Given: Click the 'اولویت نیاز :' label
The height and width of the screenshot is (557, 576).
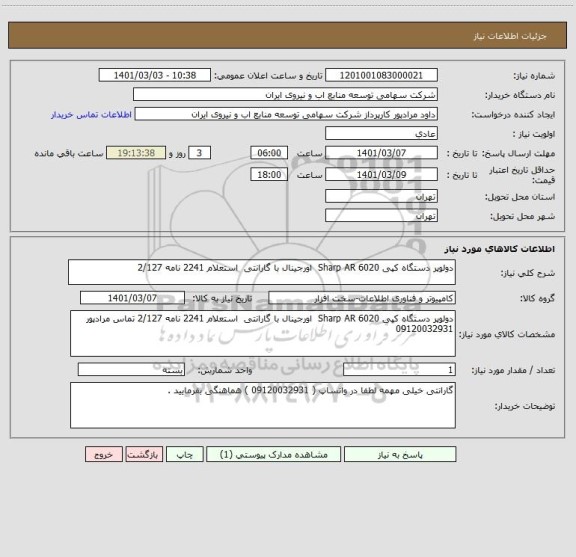Looking at the screenshot, I should coord(533,134).
